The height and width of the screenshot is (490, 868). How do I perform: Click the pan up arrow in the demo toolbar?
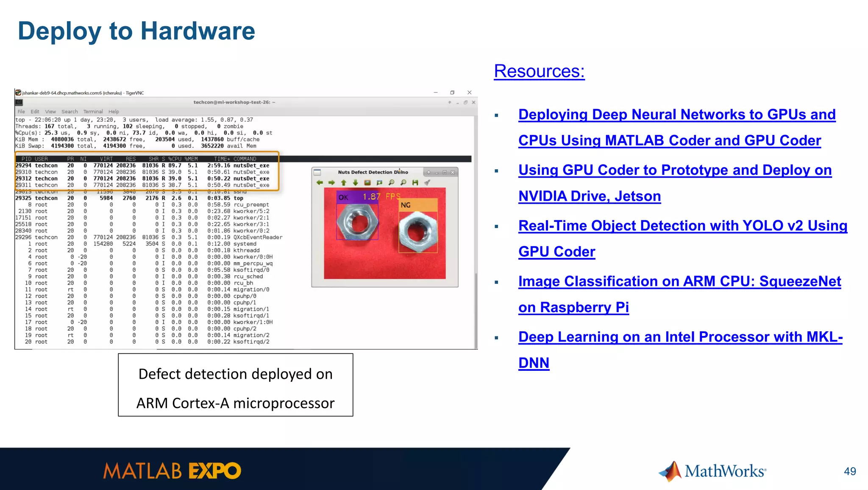pyautogui.click(x=344, y=182)
